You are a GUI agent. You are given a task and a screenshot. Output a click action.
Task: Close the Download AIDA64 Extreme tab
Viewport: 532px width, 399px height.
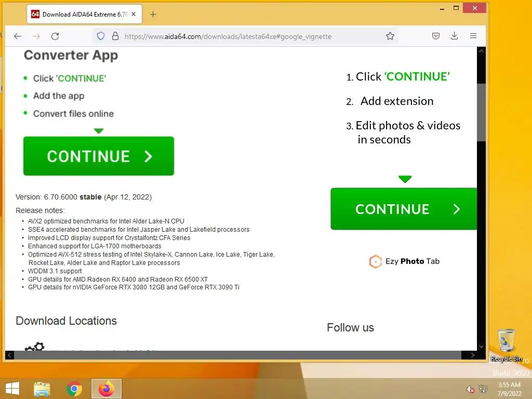[x=134, y=14]
